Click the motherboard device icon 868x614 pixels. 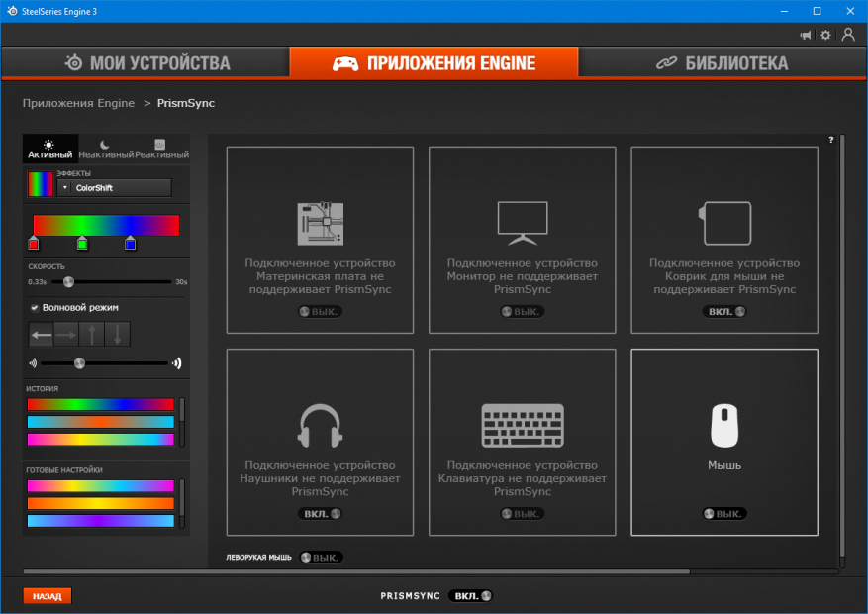coord(320,224)
